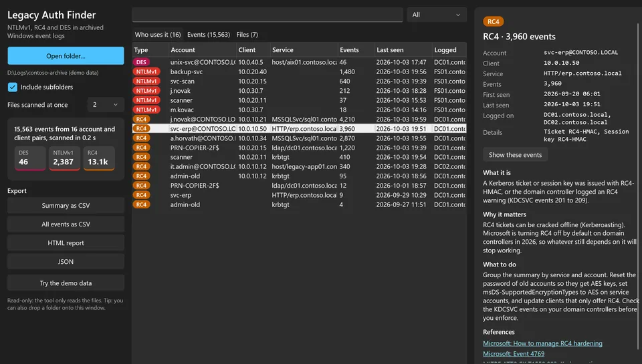Sort by the Logged column header

point(449,50)
